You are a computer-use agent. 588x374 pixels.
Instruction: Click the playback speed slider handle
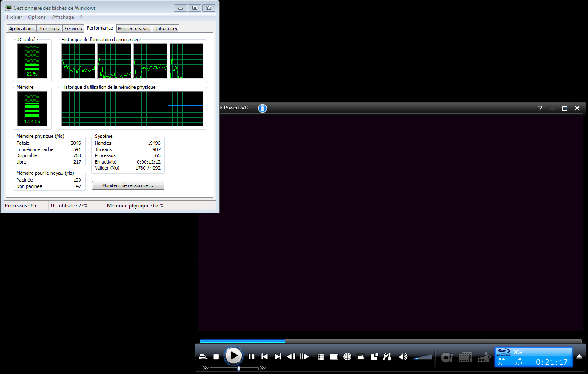point(239,368)
